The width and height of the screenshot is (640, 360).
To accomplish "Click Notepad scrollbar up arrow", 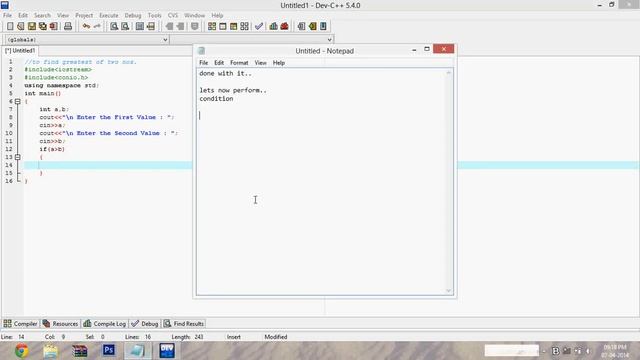I will click(449, 73).
